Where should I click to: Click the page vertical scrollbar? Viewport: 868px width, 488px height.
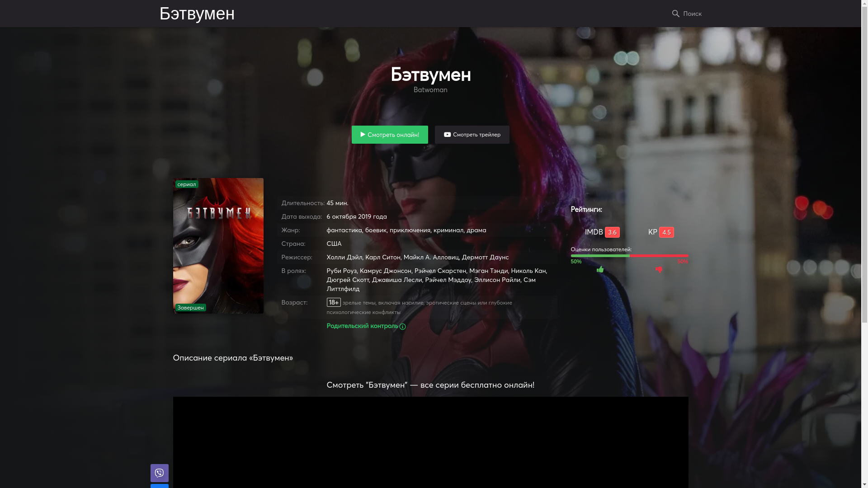[864, 244]
